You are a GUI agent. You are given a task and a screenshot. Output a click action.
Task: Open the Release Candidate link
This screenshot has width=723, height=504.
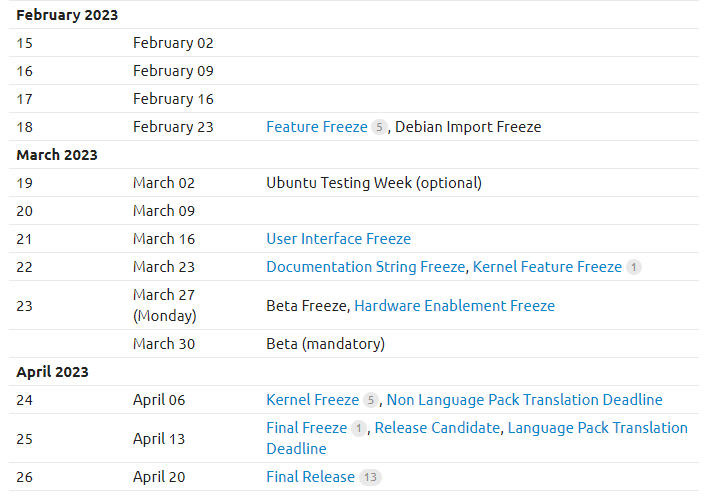pos(437,428)
